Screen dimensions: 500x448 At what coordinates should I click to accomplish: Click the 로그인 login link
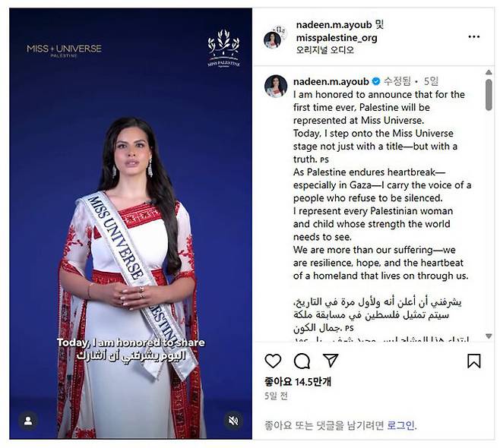(x=400, y=425)
